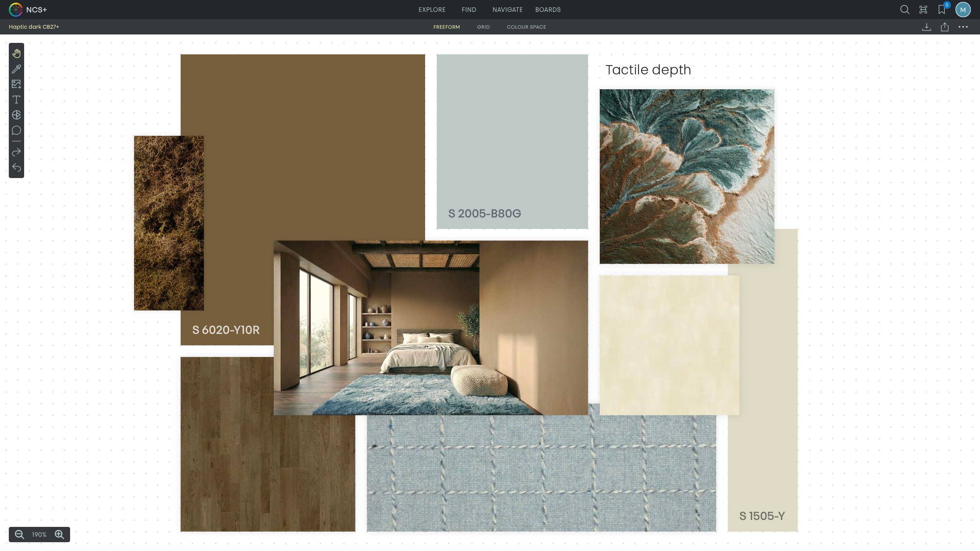Click the 190% zoom level value
Image resolution: width=980 pixels, height=551 pixels.
[39, 535]
